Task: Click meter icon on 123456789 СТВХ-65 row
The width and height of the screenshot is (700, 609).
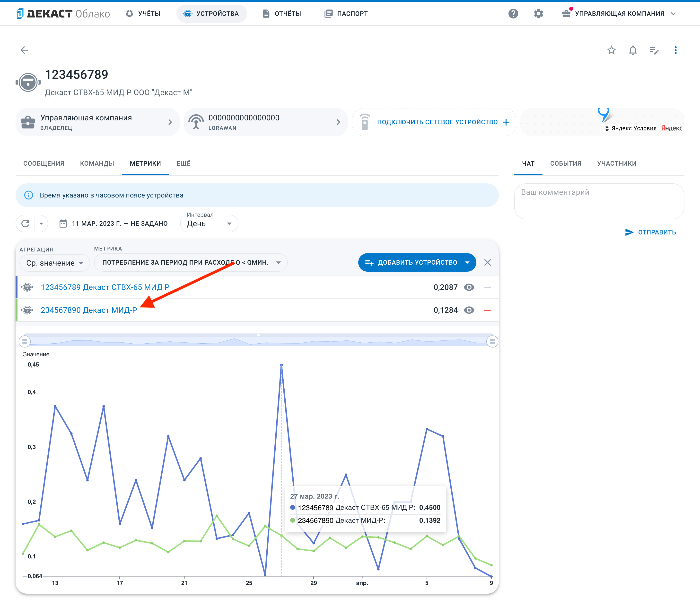Action: coord(27,287)
